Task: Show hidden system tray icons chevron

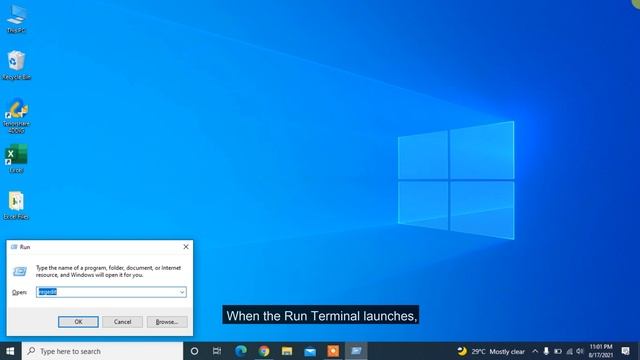Action: click(535, 351)
